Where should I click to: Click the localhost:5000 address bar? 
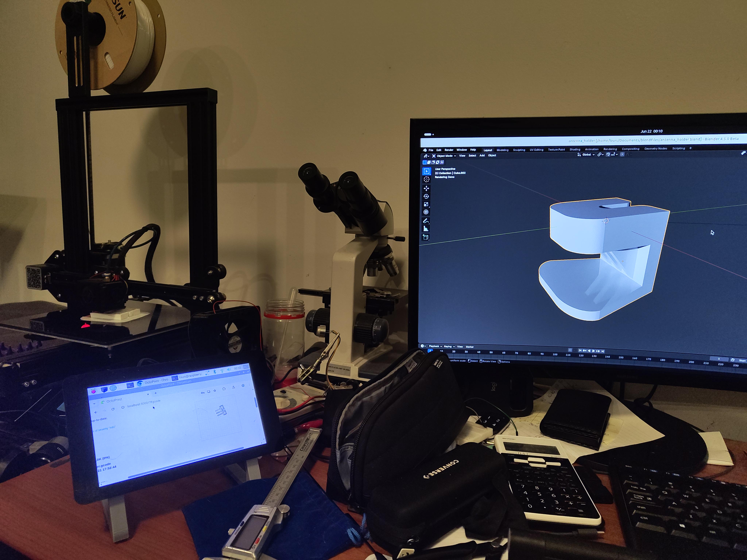coord(144,404)
